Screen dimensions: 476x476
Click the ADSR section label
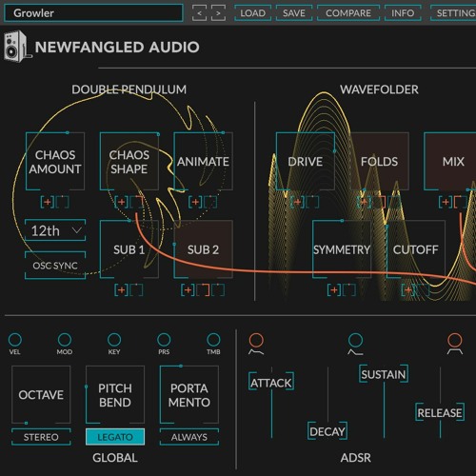click(356, 458)
